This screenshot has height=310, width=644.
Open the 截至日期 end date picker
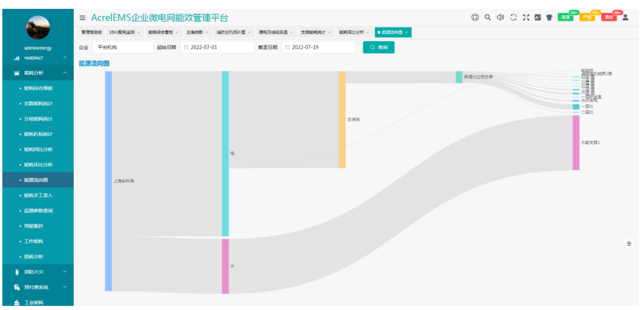coord(319,47)
